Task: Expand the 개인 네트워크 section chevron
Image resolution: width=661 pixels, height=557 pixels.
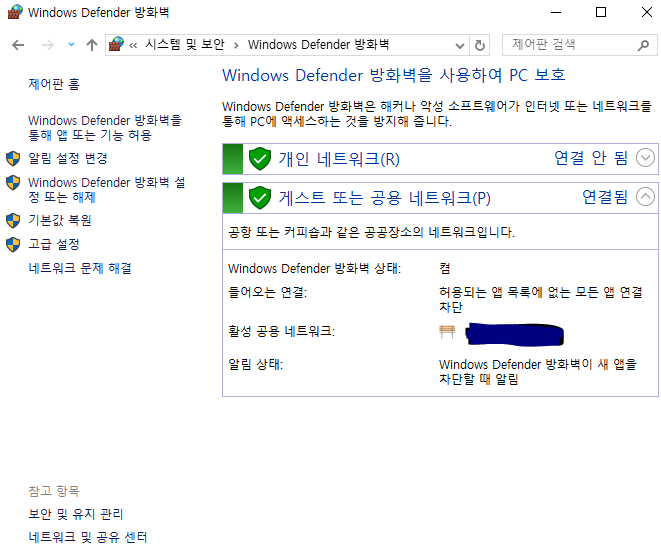Action: click(645, 158)
